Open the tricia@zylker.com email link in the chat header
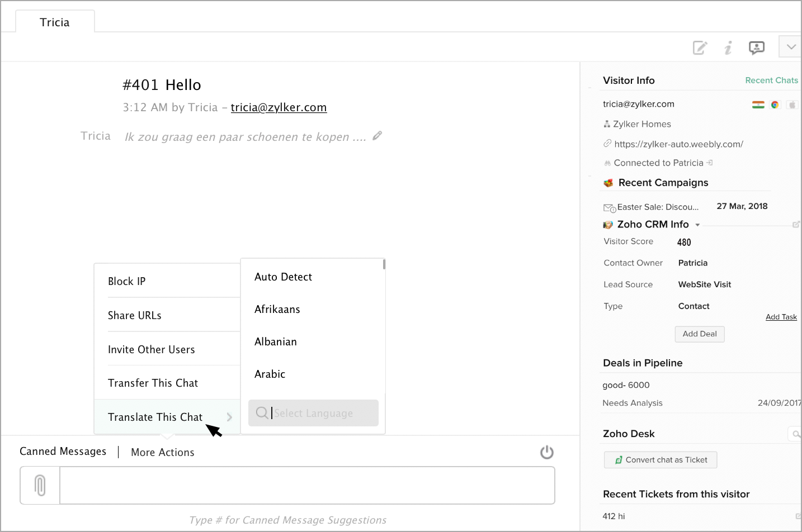Screen dimensions: 802x532 [x=279, y=107]
